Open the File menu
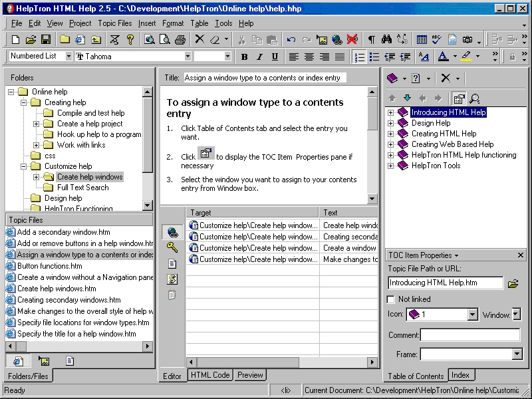This screenshot has width=532, height=399. point(17,23)
